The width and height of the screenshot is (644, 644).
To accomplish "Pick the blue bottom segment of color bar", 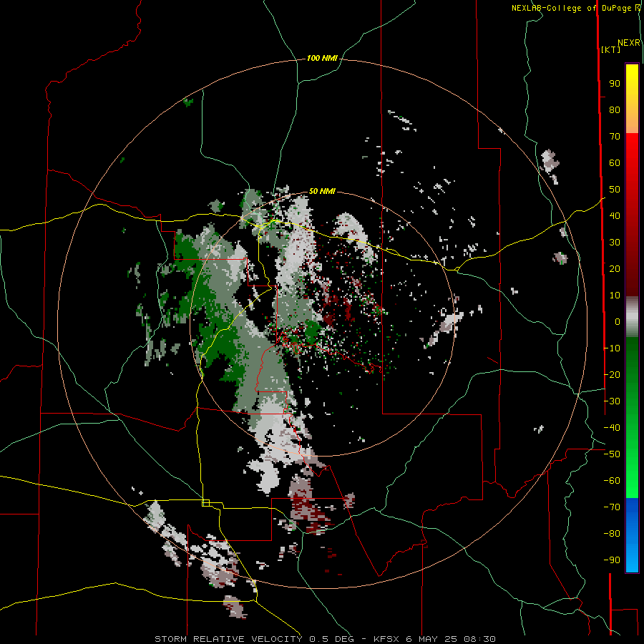I will click(x=632, y=535).
